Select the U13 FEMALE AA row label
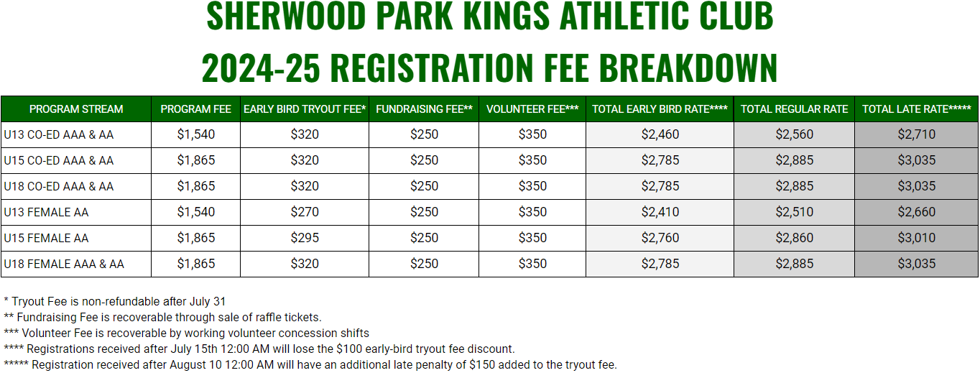This screenshot has width=980, height=373. pos(47,212)
